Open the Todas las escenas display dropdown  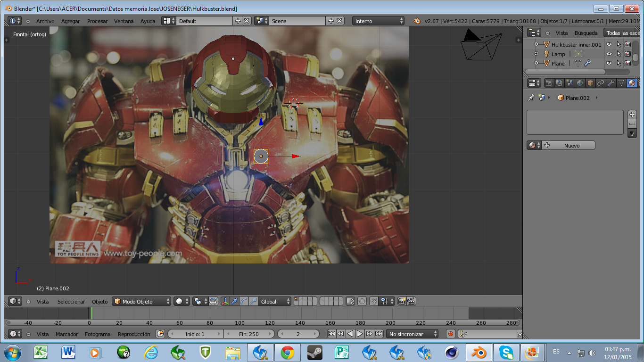(622, 33)
